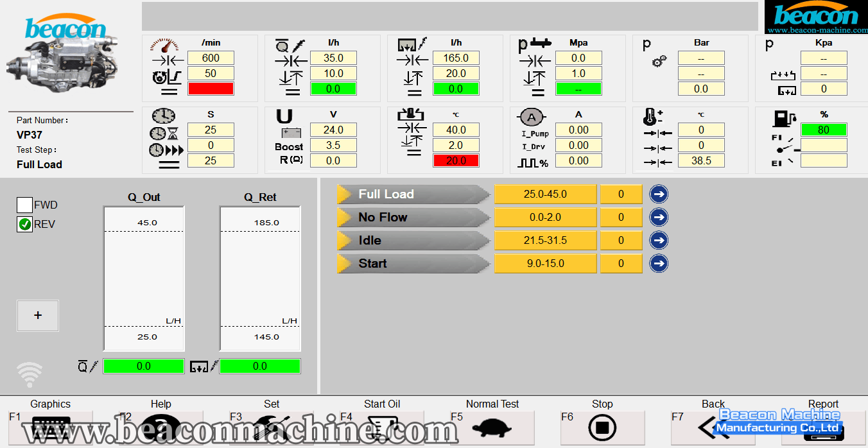Image resolution: width=868 pixels, height=448 pixels.
Task: Click the Graphics F1 button
Action: [51, 427]
